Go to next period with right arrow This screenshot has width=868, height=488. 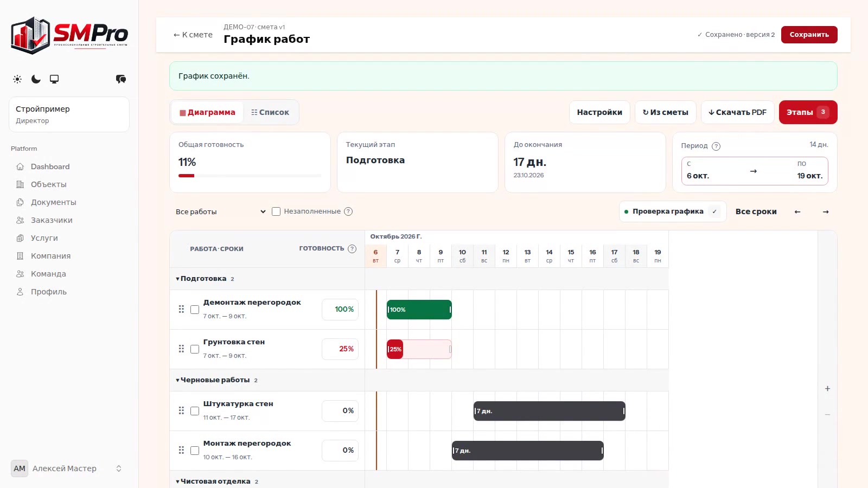(826, 211)
